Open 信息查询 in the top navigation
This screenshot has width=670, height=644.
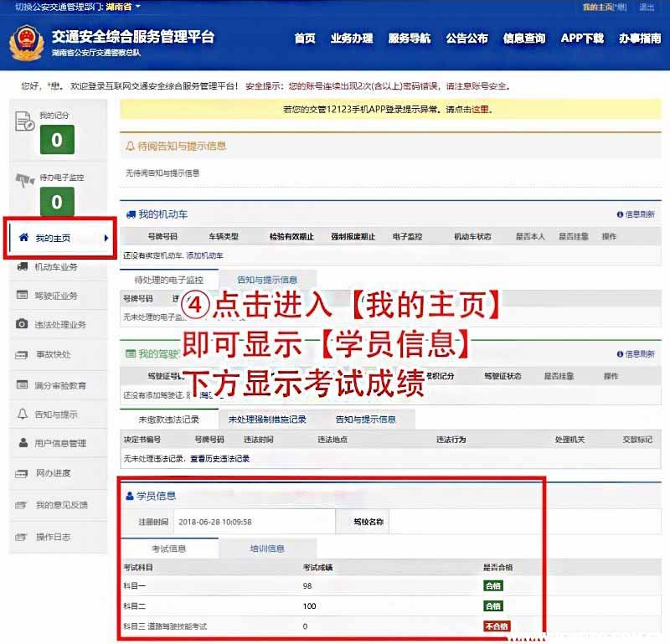pyautogui.click(x=524, y=38)
